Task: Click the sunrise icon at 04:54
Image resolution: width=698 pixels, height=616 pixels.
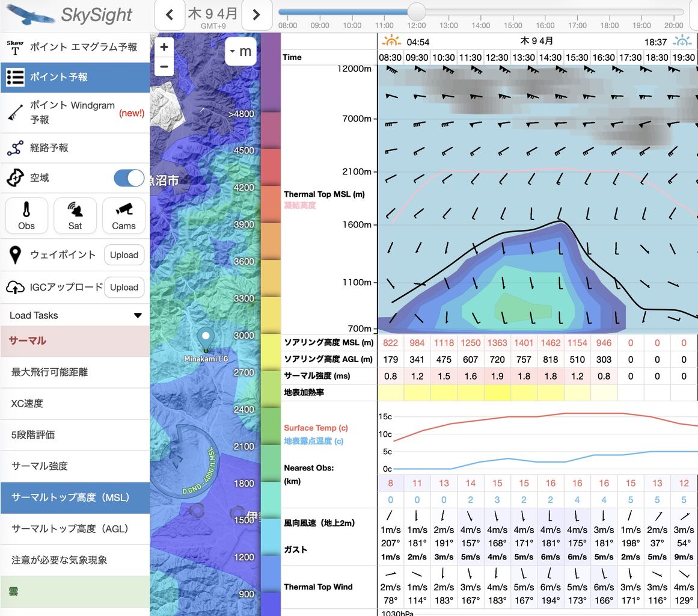Action: (391, 41)
